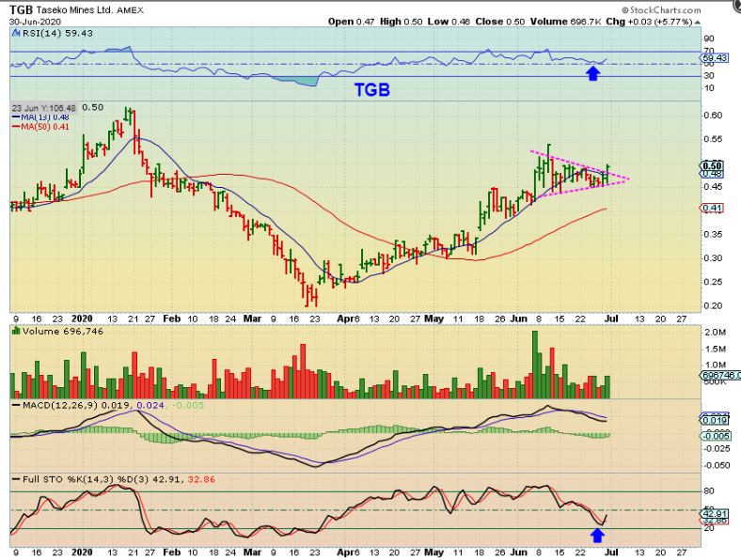Click the 0.55 price axis label
The image size is (741, 560).
[x=713, y=139]
